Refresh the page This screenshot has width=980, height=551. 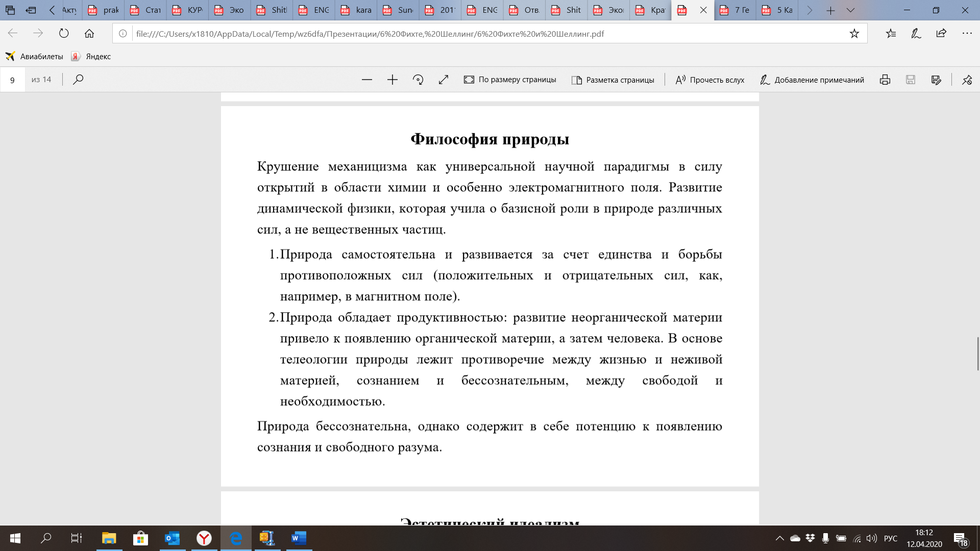coord(64,34)
